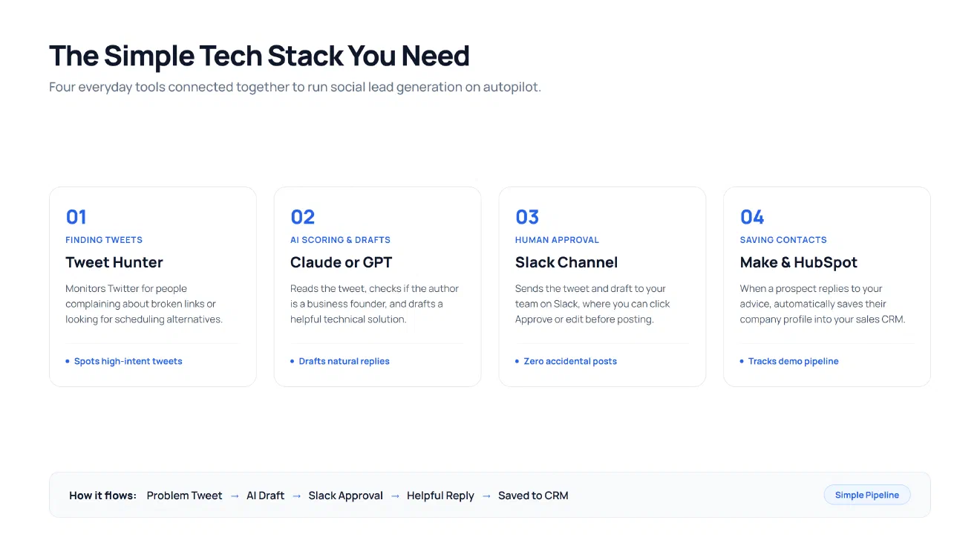Click the FINDING TWEETS label
Viewport: 980px width, 552px height.
pyautogui.click(x=104, y=240)
